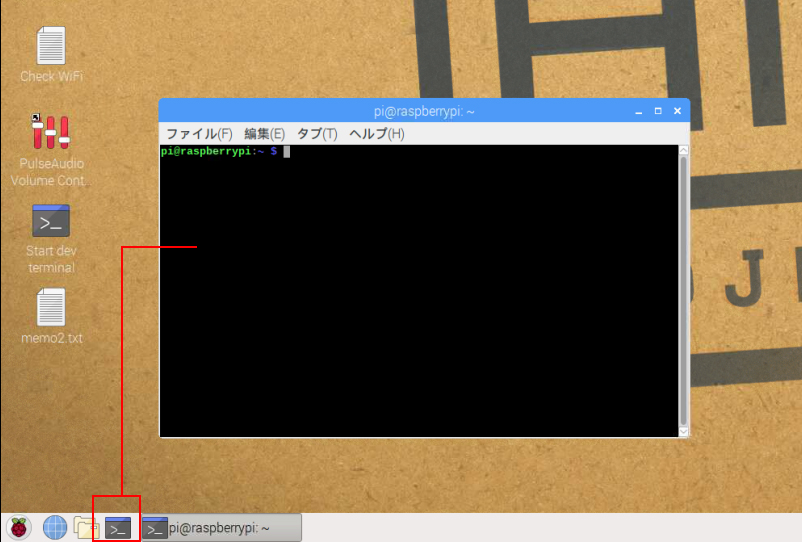Open the Check WiFi desktop file
The image size is (802, 542).
point(51,54)
